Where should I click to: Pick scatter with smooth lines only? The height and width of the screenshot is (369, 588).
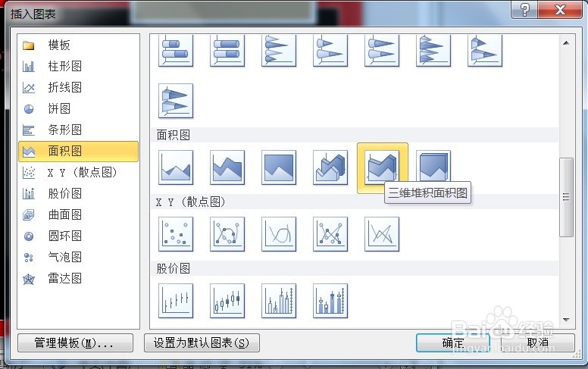(279, 234)
